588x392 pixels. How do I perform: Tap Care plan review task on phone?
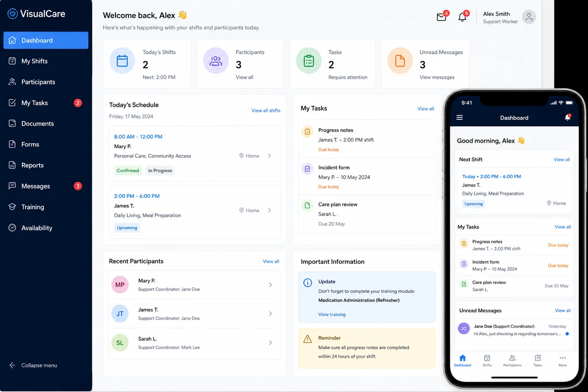point(514,286)
